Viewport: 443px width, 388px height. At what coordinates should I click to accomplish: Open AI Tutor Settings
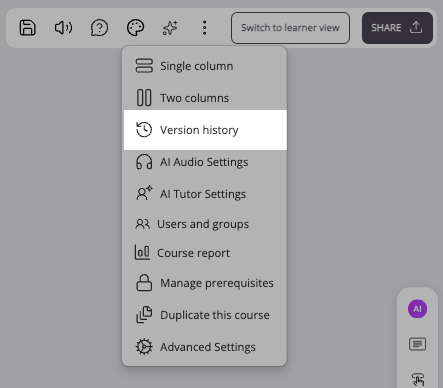tap(205, 194)
